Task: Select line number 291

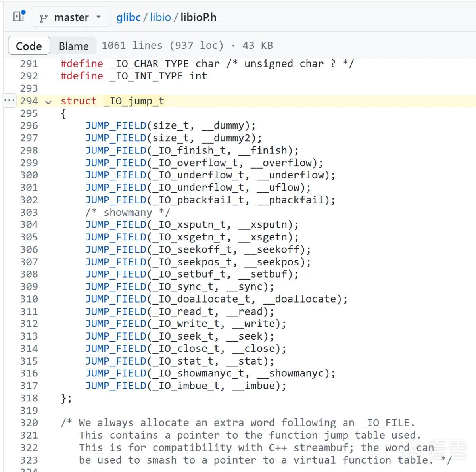Action: tap(29, 63)
